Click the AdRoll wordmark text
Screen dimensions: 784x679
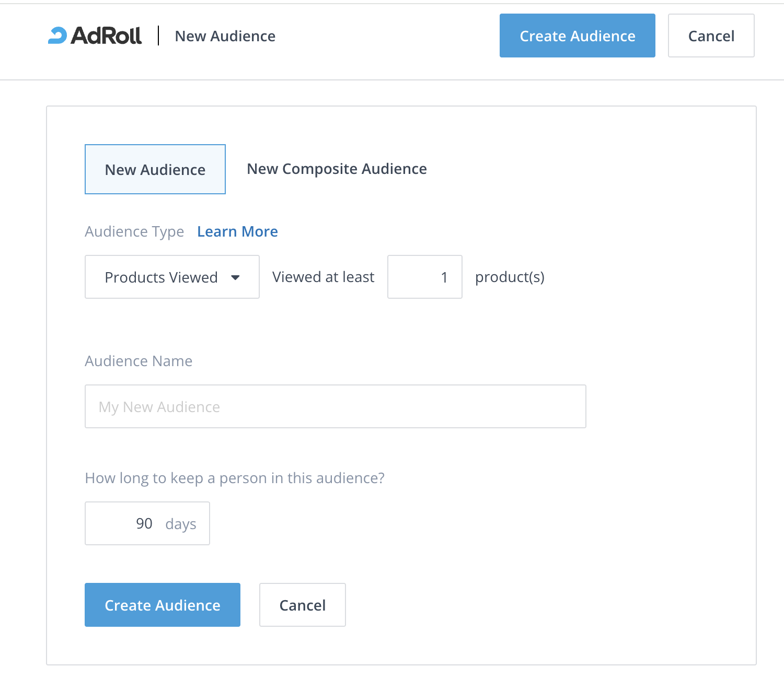pyautogui.click(x=107, y=36)
